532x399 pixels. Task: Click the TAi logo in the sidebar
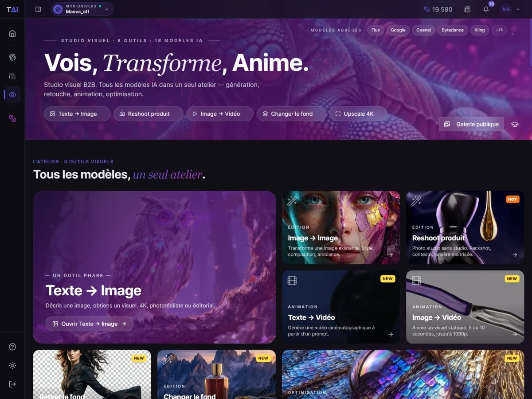coord(12,9)
